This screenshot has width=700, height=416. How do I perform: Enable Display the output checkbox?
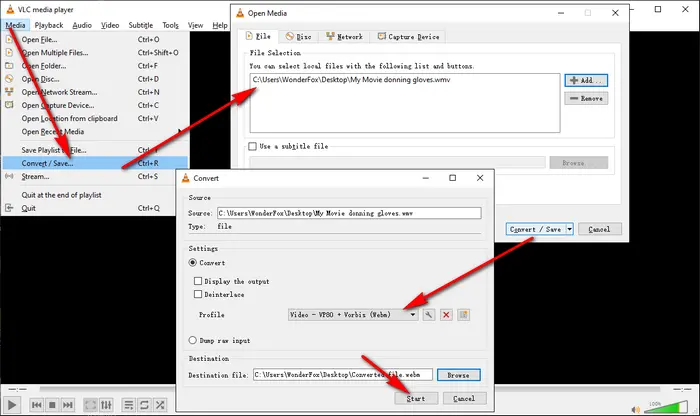tap(198, 281)
